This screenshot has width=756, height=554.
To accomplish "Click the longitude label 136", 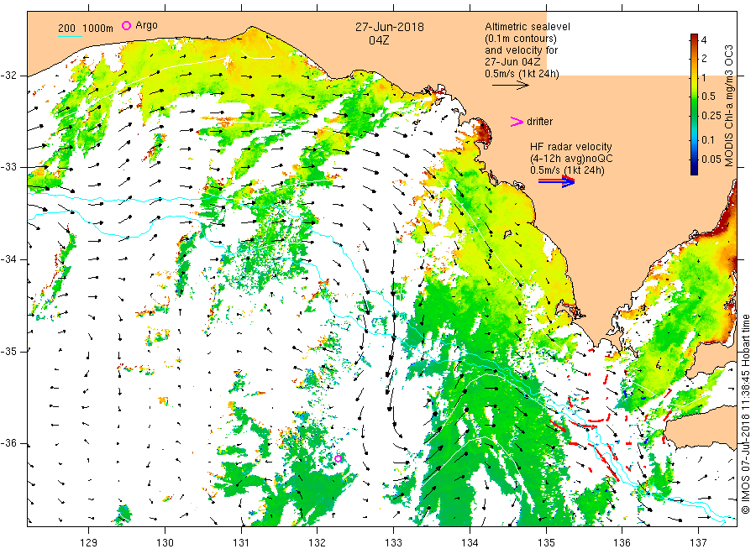I will click(x=622, y=543).
